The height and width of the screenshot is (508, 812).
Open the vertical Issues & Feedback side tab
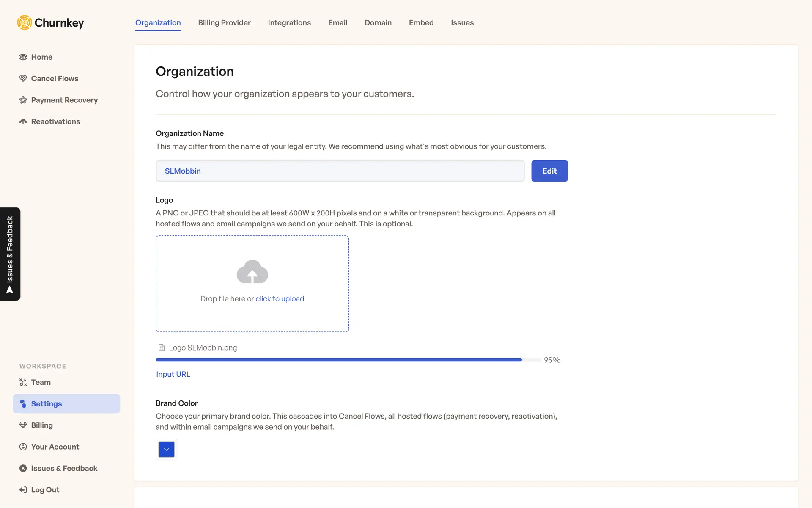[x=10, y=254]
